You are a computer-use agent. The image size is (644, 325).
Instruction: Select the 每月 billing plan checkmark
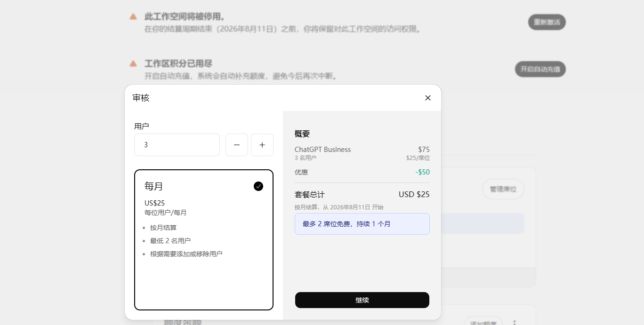coord(258,186)
